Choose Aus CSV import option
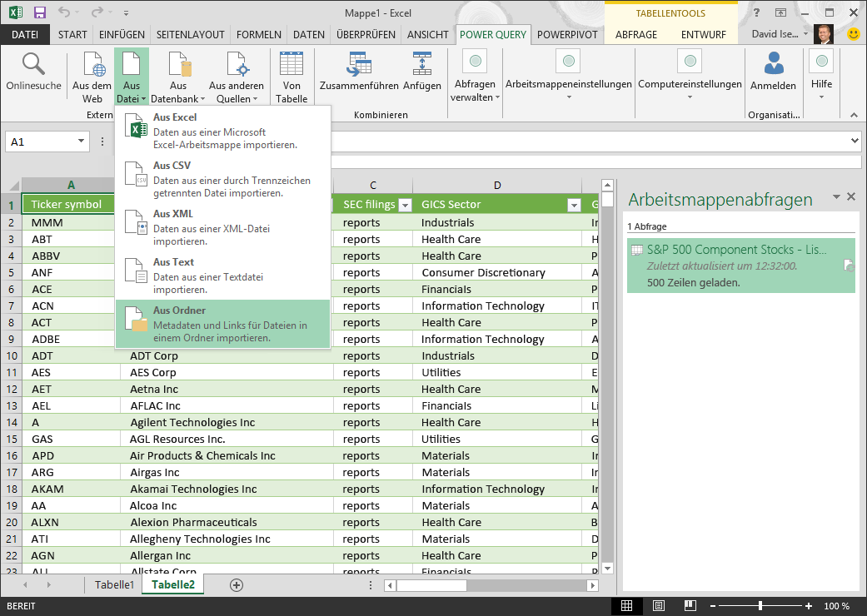 tap(223, 179)
